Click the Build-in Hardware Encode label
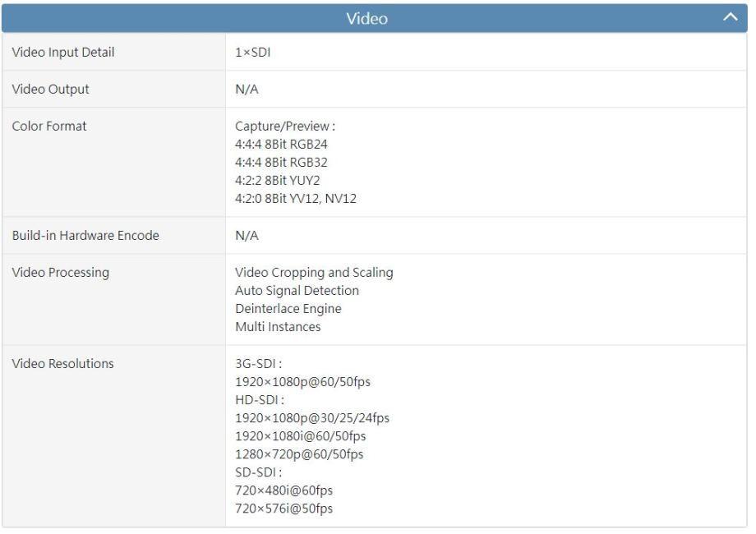 [x=86, y=236]
